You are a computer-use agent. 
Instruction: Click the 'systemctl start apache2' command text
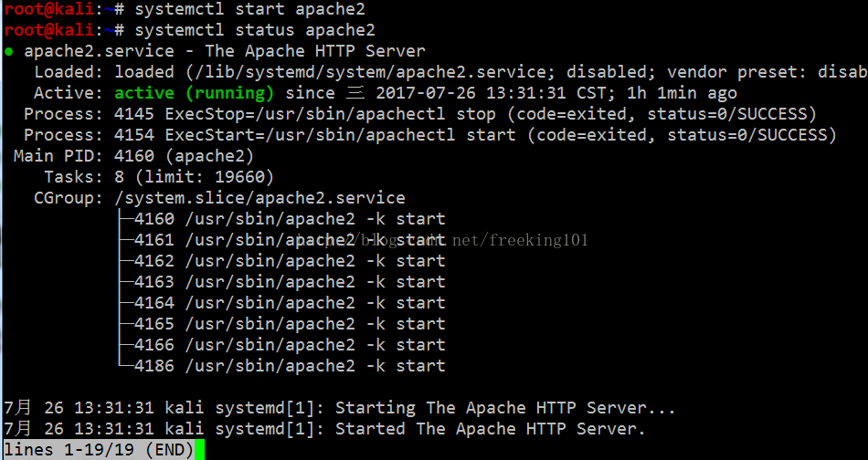pyautogui.click(x=249, y=9)
